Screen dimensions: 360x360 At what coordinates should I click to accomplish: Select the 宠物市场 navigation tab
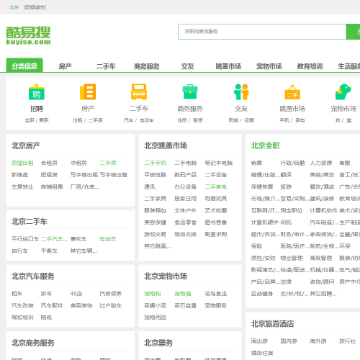tap(269, 66)
